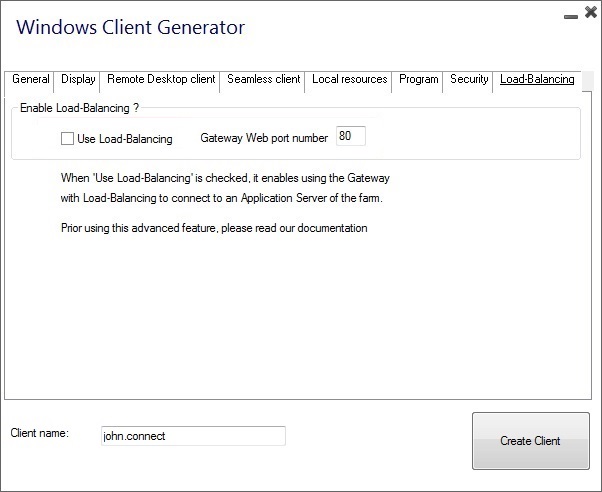The height and width of the screenshot is (492, 602).
Task: Open the Display tab
Action: click(x=78, y=80)
